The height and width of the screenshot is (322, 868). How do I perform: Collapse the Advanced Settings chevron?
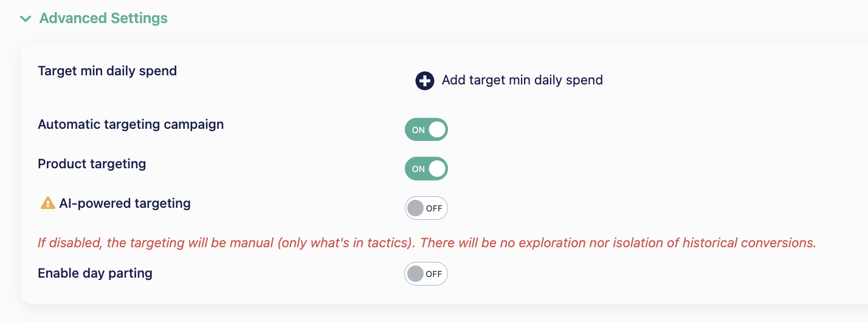pyautogui.click(x=26, y=19)
